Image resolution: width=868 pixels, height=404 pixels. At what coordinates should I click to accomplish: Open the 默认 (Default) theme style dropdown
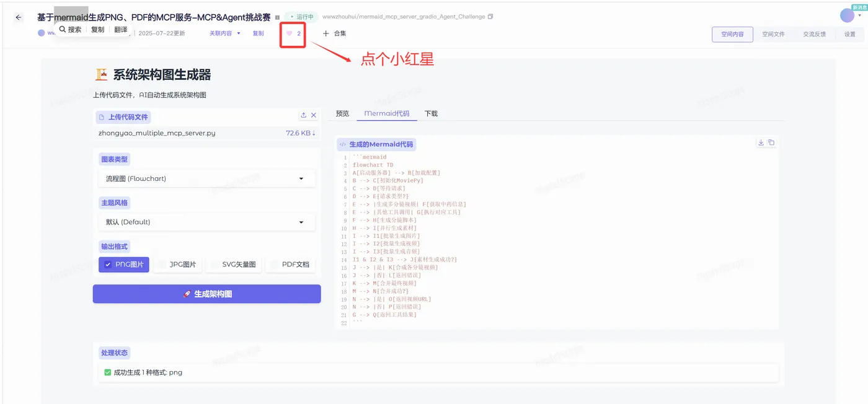[x=206, y=222]
